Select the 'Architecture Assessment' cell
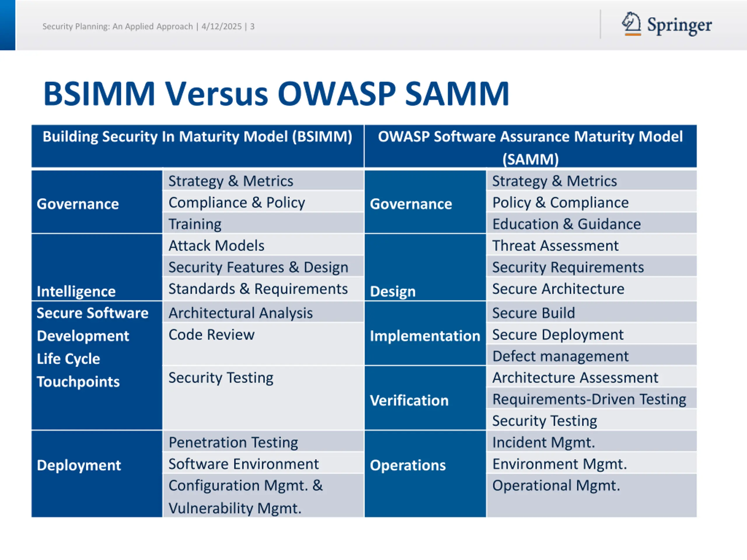 click(x=592, y=376)
